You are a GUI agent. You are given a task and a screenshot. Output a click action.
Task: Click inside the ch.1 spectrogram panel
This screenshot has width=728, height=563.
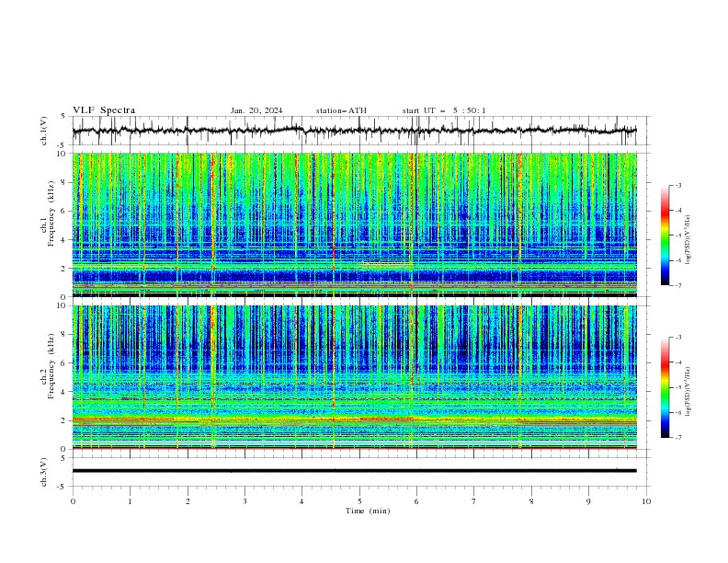pyautogui.click(x=354, y=224)
